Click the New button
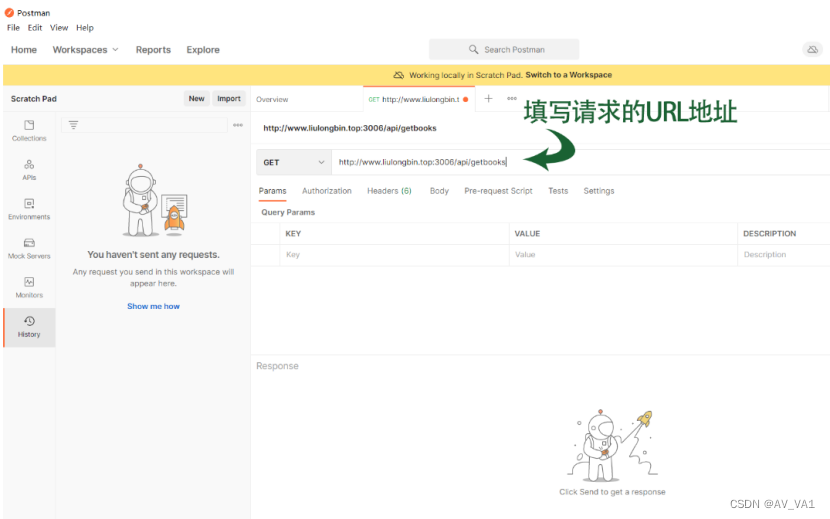Viewport: 830px width, 519px height. coord(196,99)
